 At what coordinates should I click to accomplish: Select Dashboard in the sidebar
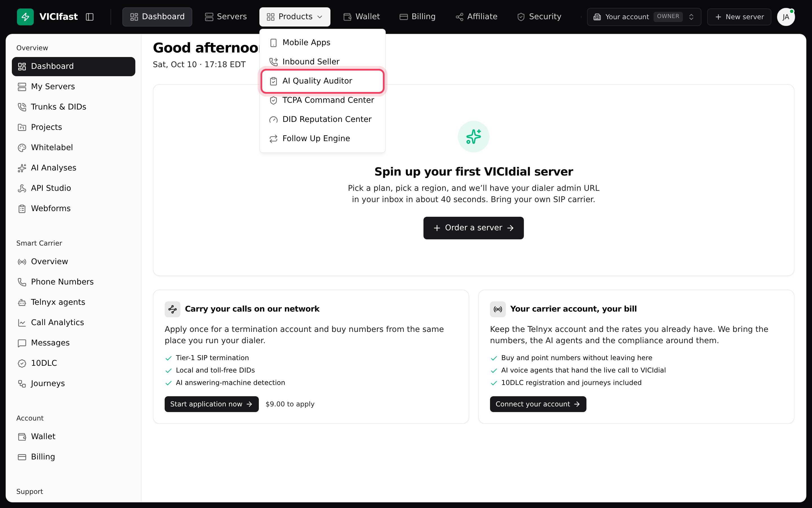74,67
